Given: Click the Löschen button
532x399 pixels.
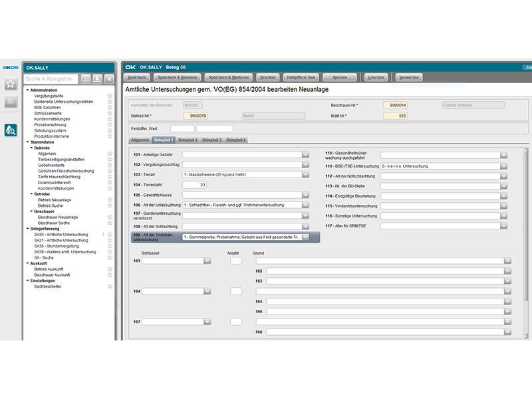Looking at the screenshot, I should (376, 77).
